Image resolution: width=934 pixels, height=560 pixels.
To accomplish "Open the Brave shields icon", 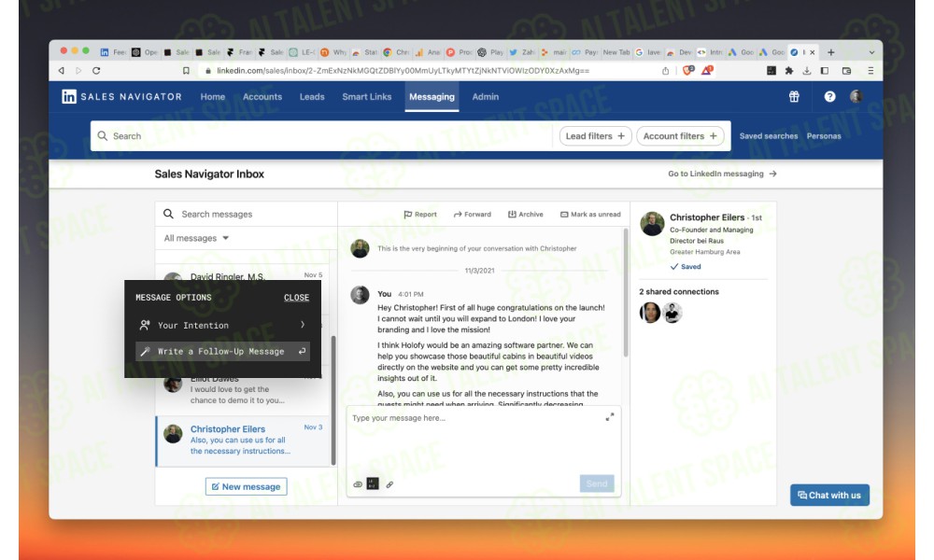I will [688, 70].
